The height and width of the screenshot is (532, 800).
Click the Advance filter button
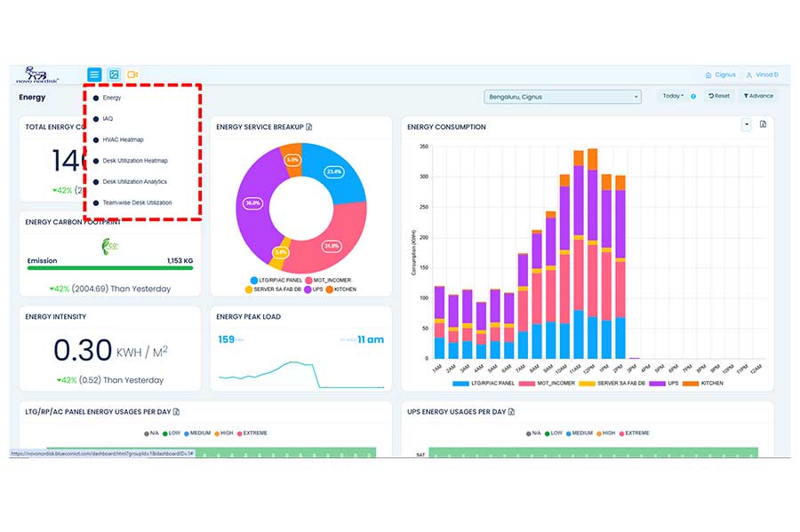[758, 96]
